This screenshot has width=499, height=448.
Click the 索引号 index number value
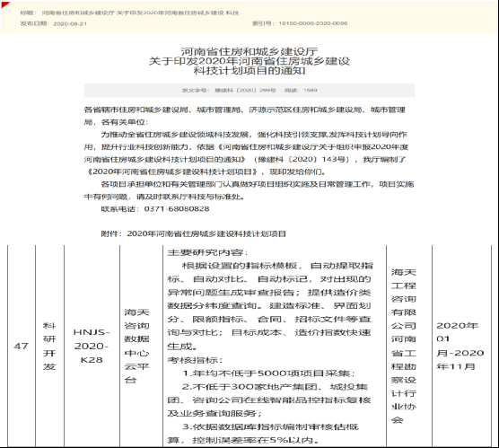[x=313, y=23]
